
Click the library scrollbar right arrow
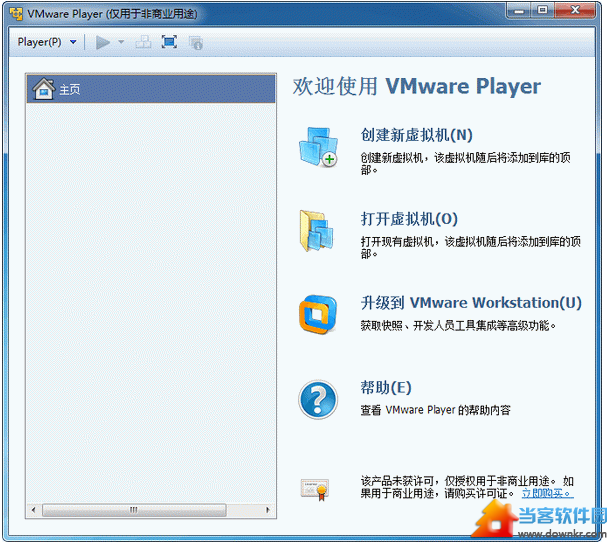[267, 510]
